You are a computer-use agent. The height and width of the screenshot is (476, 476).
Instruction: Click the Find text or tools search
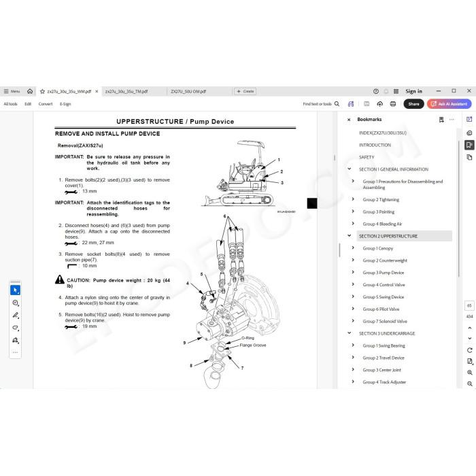pos(321,104)
